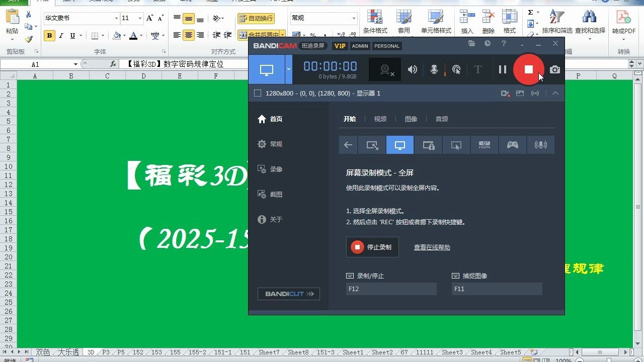This screenshot has width=644, height=362.
Task: Open the borders dropdown arrow
Action: tap(103, 36)
